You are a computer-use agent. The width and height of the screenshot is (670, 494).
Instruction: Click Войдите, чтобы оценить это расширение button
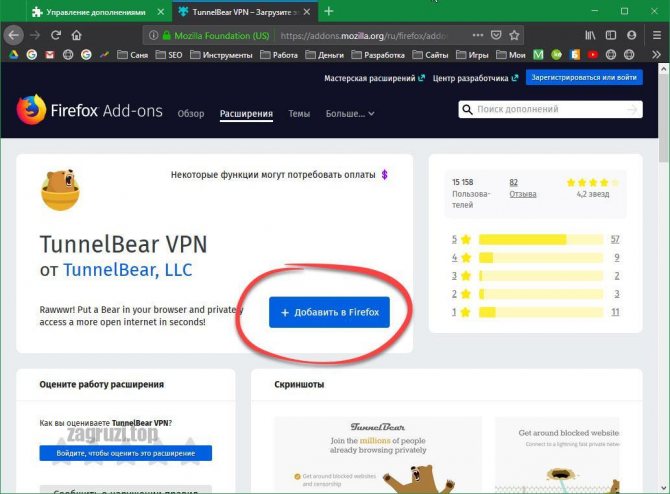click(126, 453)
